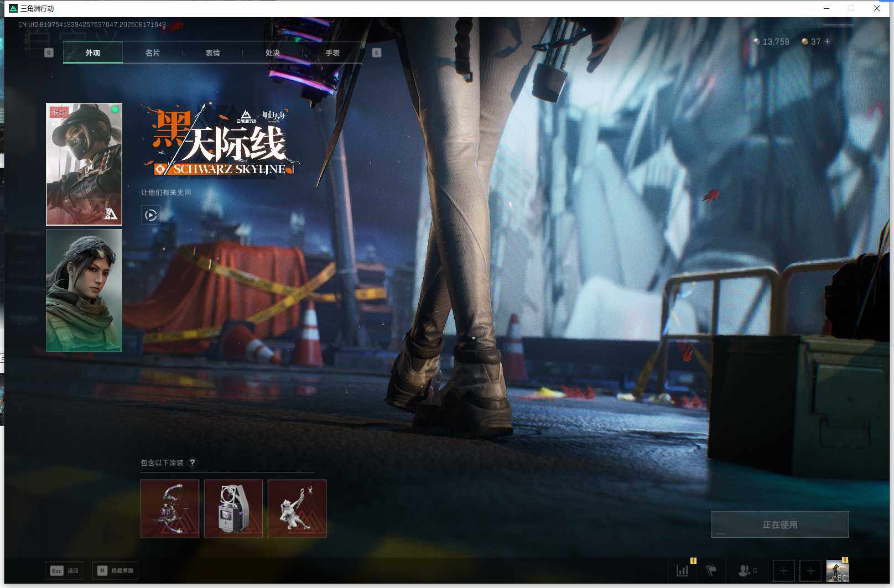Image resolution: width=894 pixels, height=588 pixels.
Task: Open the 处决 tab
Action: coord(272,53)
